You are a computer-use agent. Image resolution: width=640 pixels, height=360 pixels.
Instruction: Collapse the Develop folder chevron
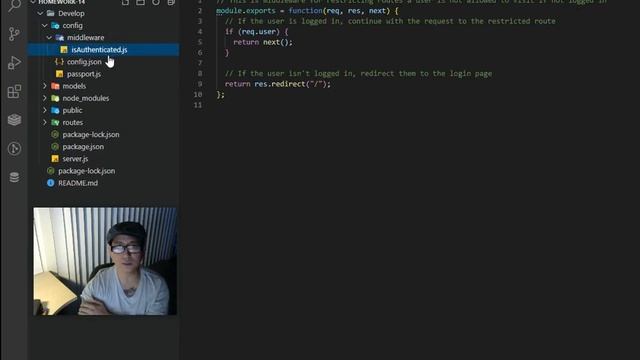pos(40,13)
